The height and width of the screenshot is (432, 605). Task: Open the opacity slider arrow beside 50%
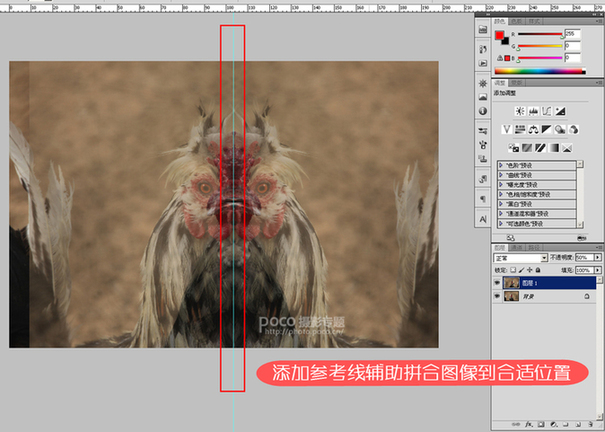599,257
